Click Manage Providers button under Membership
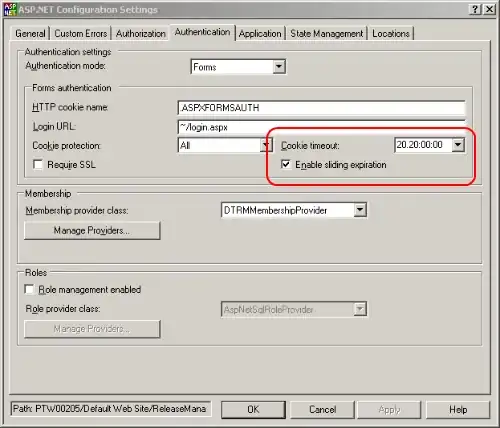 click(x=92, y=231)
